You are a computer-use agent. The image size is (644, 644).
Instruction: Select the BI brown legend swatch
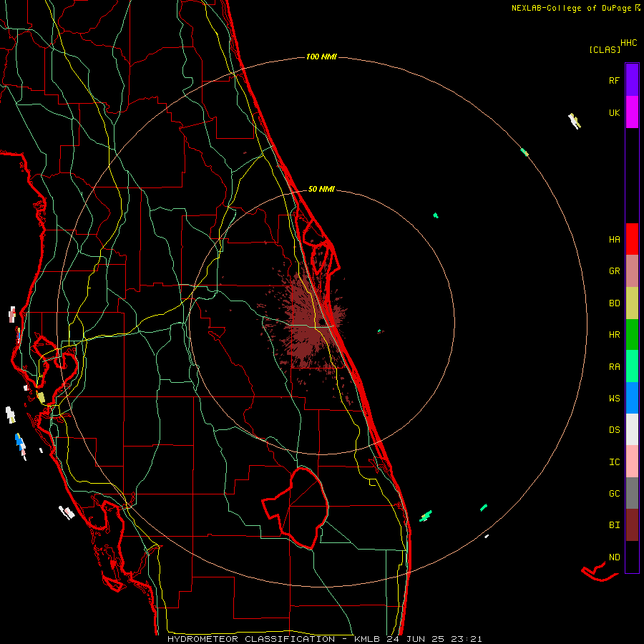(632, 525)
